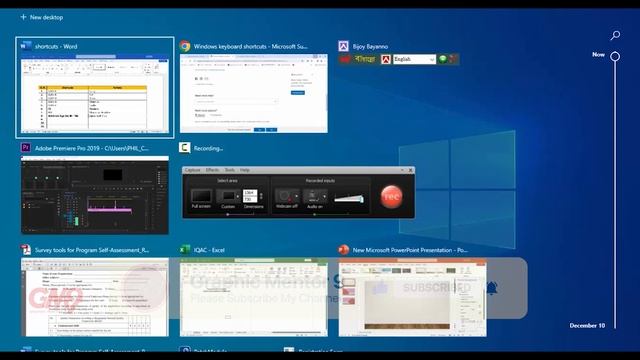
Task: Click the Camtasia Recorder icon beside Recording
Action: click(184, 148)
